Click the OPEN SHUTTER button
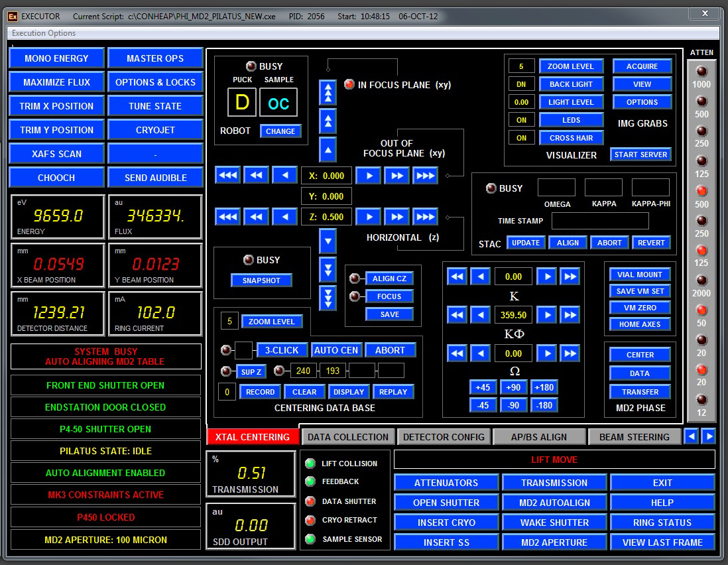This screenshot has height=565, width=728. (446, 503)
